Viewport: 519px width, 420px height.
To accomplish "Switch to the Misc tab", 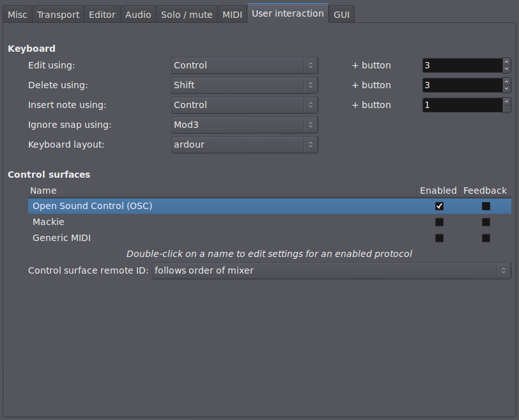I will click(x=17, y=14).
